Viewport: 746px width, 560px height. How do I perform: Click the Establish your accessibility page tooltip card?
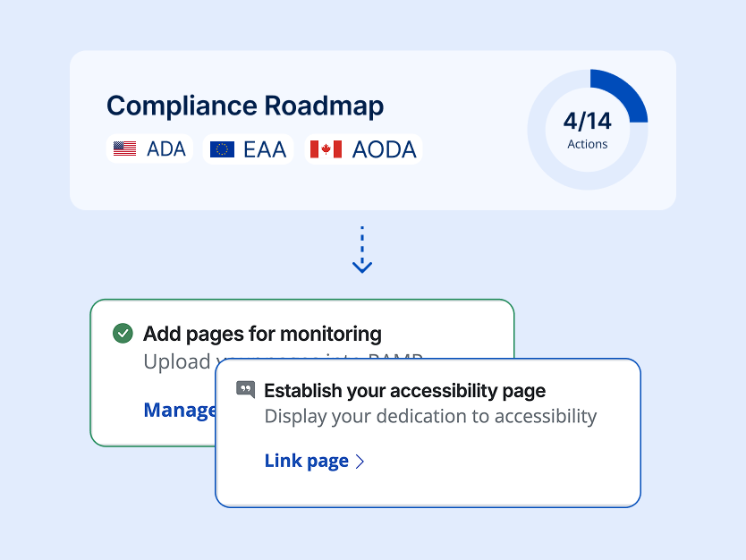pyautogui.click(x=428, y=432)
